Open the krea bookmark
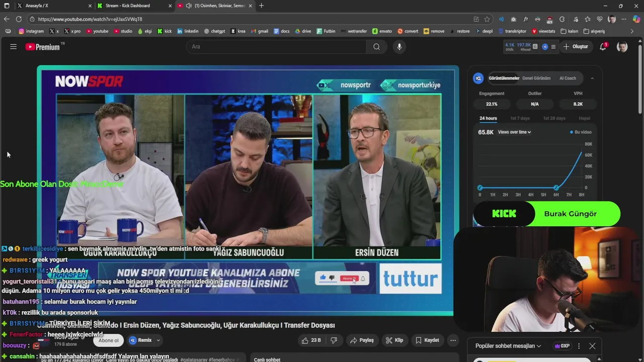 pyautogui.click(x=238, y=31)
